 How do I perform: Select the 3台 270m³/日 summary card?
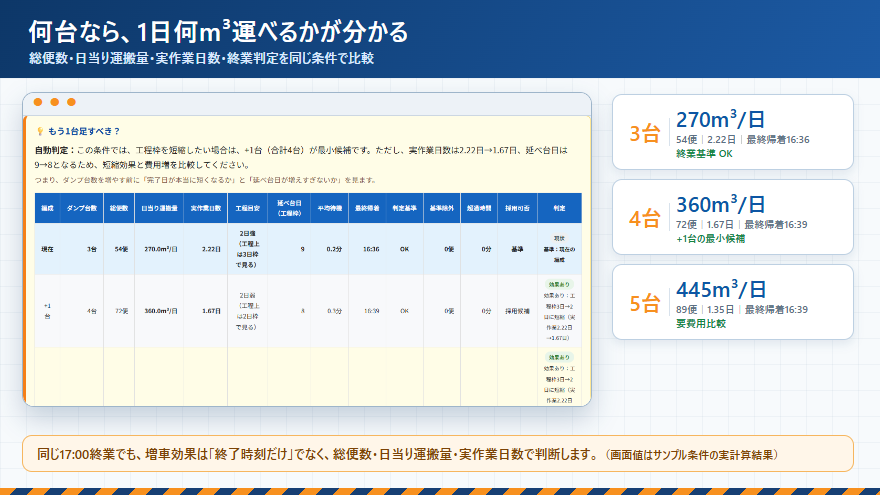point(732,132)
